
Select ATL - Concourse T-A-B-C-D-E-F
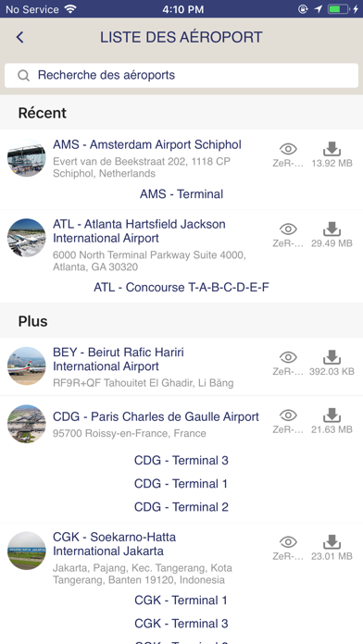tap(181, 288)
